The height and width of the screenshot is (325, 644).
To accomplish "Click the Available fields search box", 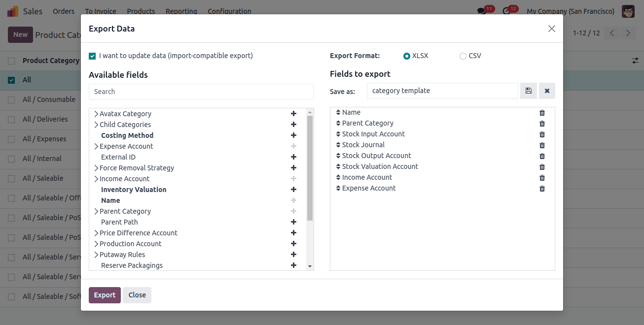I will [x=201, y=92].
